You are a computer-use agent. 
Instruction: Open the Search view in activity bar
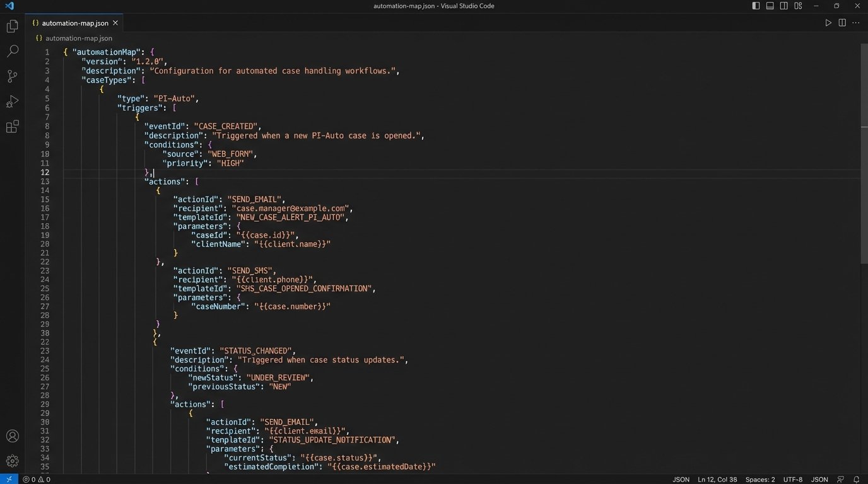coord(12,52)
